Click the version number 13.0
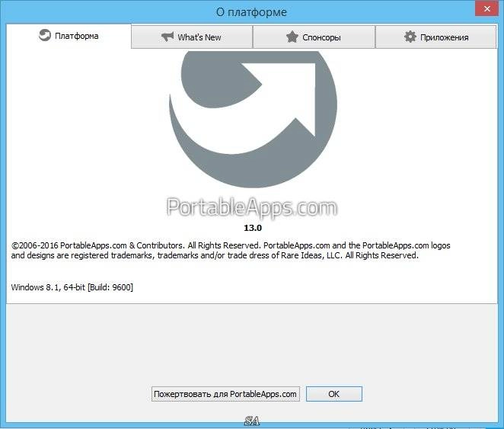504x429 pixels. (x=253, y=228)
